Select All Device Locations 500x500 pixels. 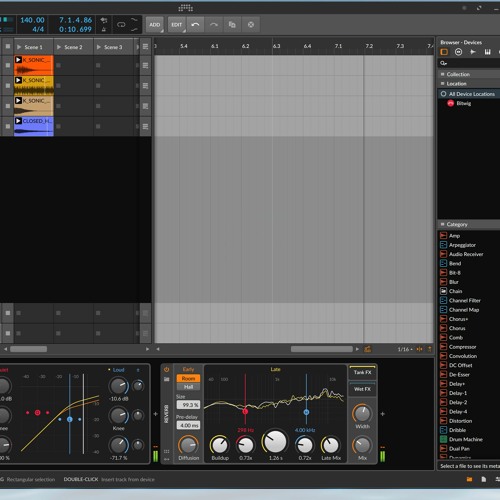coord(469,94)
